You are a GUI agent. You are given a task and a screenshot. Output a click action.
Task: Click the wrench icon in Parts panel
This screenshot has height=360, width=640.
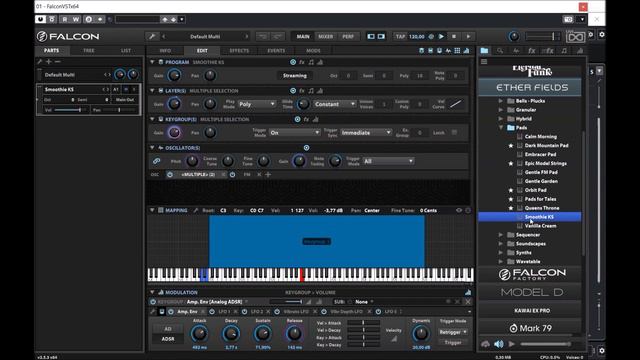[x=40, y=62]
